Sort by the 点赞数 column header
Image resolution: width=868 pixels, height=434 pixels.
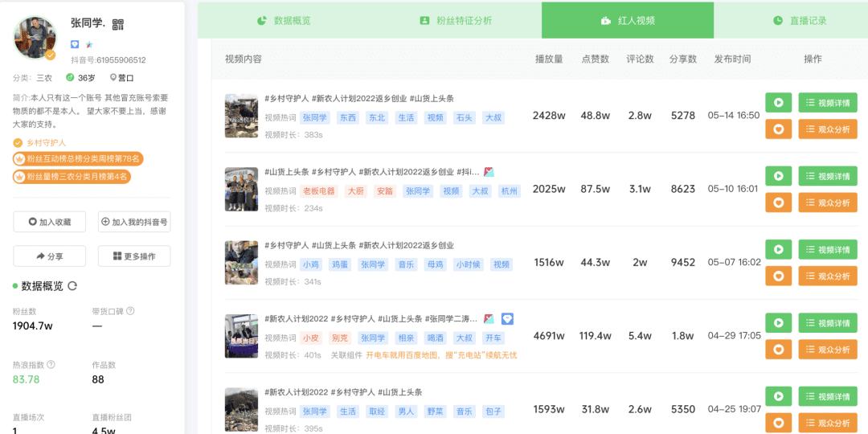[595, 59]
